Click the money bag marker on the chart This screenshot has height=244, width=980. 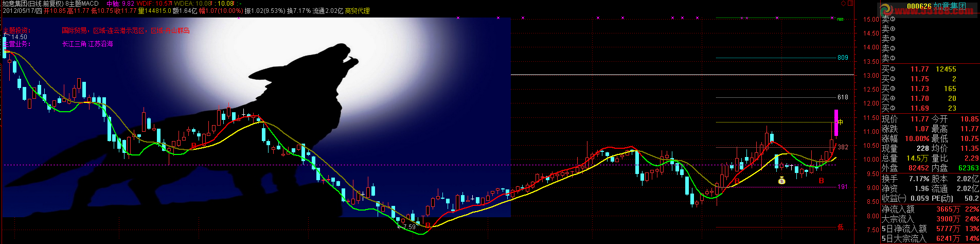point(781,180)
